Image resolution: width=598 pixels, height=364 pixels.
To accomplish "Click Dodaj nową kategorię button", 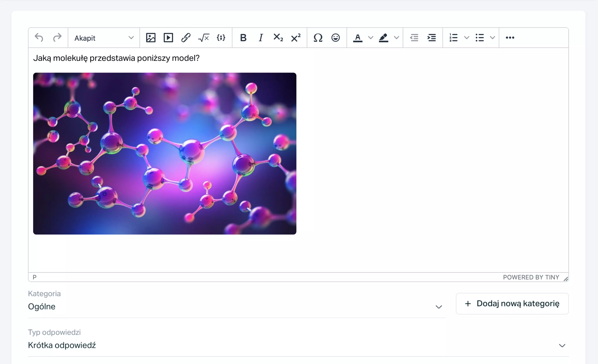I will pos(512,304).
